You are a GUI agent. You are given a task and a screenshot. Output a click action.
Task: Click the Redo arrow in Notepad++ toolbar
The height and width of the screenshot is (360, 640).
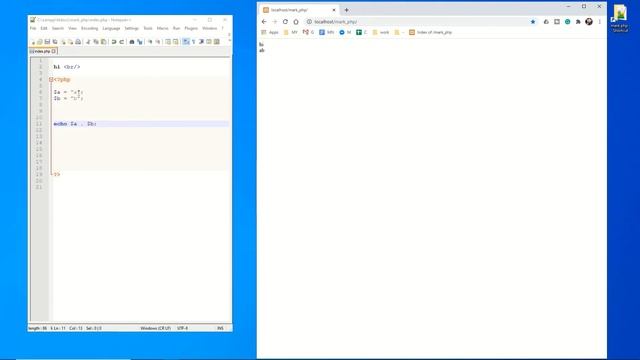[122, 42]
